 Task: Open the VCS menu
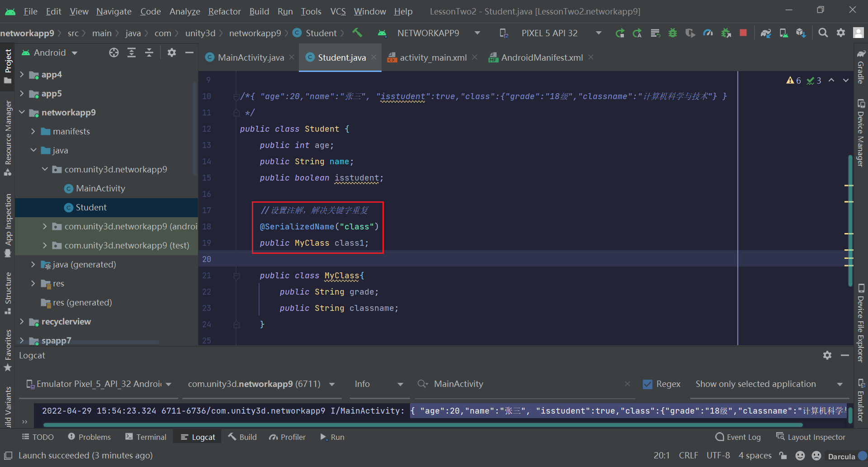point(338,11)
